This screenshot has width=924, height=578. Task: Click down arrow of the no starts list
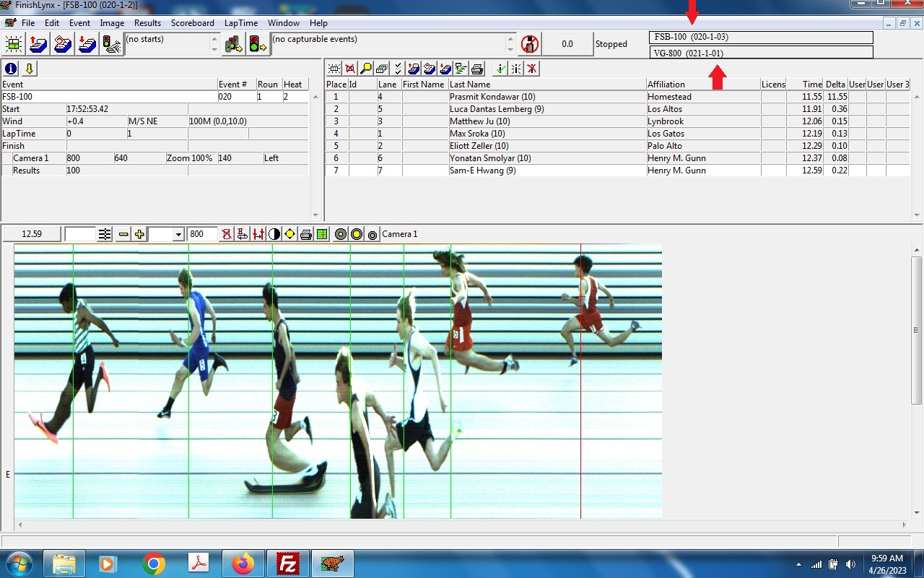[214, 49]
